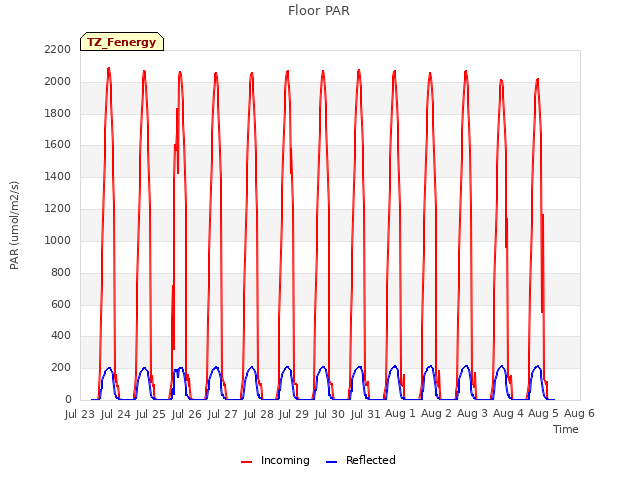Click the 200 y-axis tick label
Image resolution: width=640 pixels, height=480 pixels.
tap(61, 368)
